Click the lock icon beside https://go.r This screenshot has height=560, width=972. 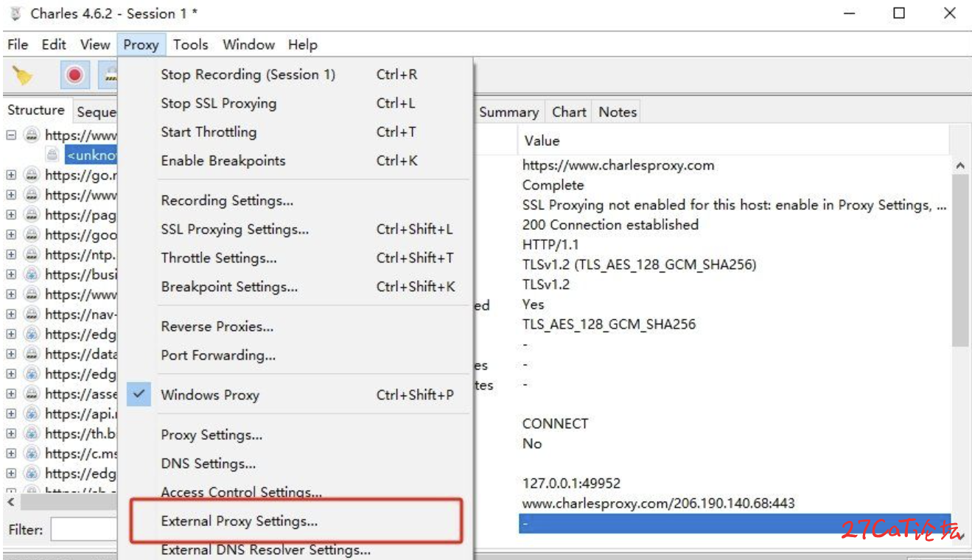click(x=31, y=175)
